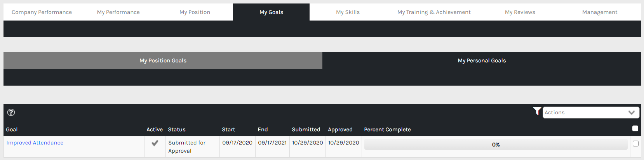Image resolution: width=644 pixels, height=160 pixels.
Task: Open the My Performance tab
Action: [x=118, y=12]
